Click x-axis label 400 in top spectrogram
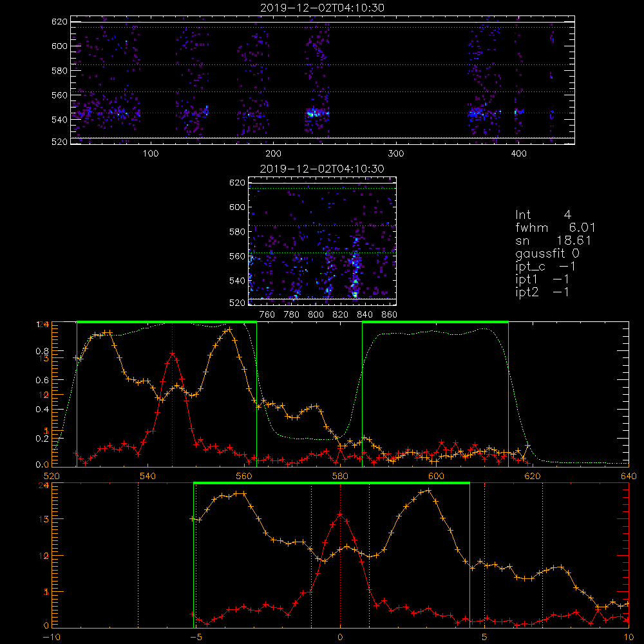The image size is (644, 644). pyautogui.click(x=518, y=154)
